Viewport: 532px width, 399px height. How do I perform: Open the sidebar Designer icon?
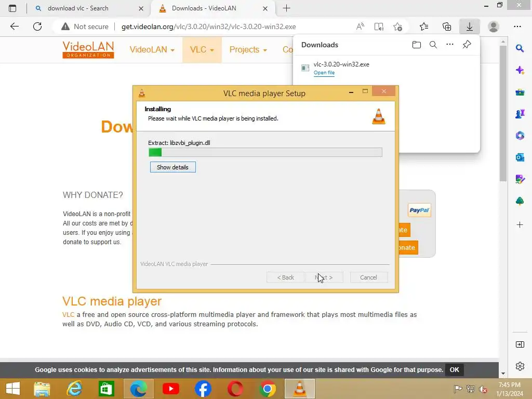pos(520,179)
